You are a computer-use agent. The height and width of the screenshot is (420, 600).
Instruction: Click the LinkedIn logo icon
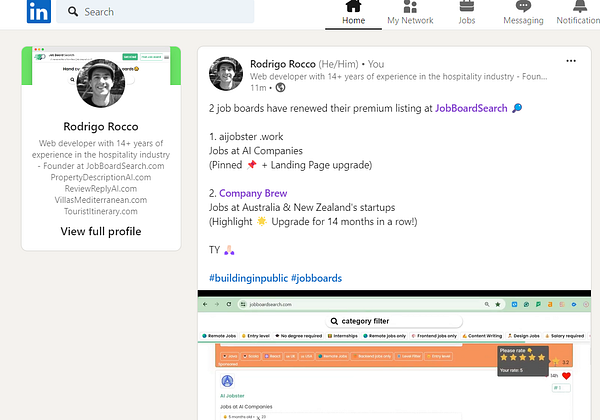point(39,11)
